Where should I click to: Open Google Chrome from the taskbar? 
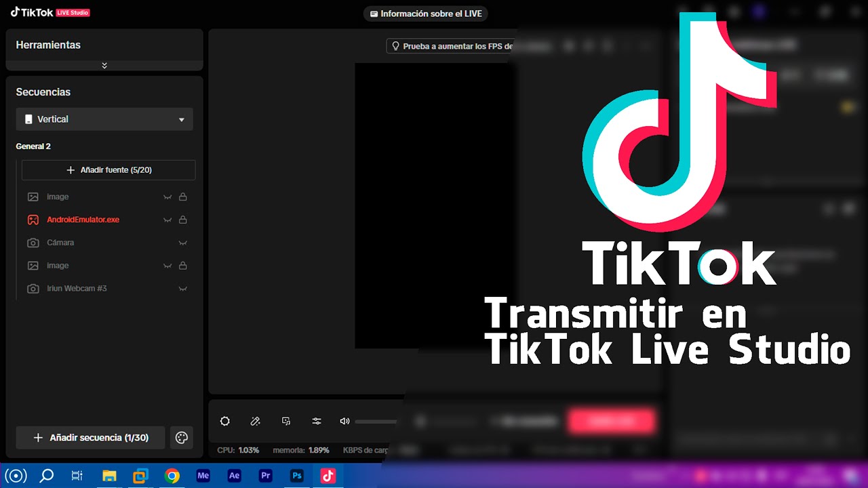(172, 476)
